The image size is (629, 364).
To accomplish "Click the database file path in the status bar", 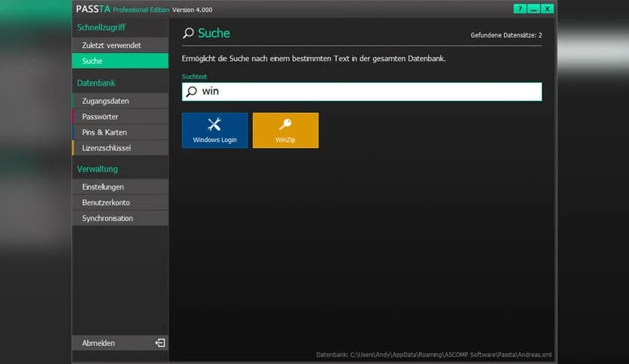I will click(x=435, y=354).
